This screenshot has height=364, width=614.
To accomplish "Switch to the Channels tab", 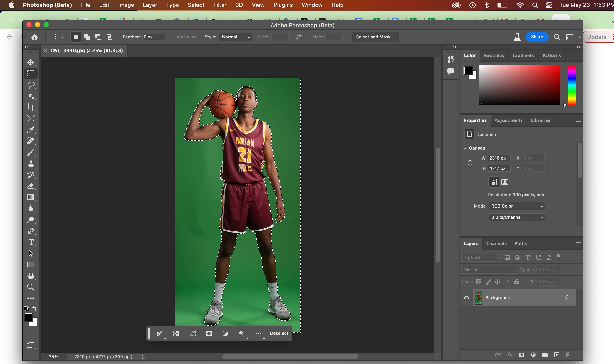I will (496, 244).
